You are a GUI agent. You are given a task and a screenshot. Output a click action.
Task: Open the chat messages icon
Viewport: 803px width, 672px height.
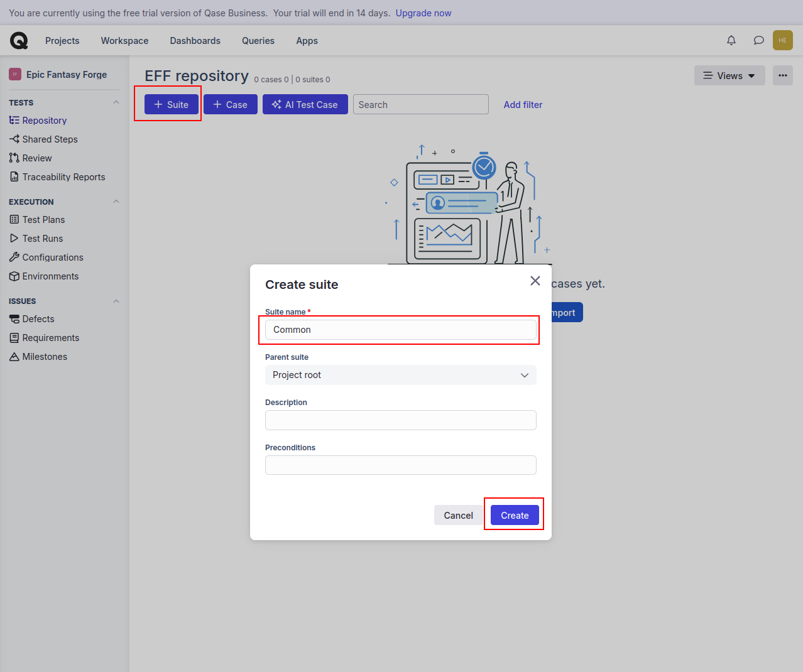click(x=759, y=41)
